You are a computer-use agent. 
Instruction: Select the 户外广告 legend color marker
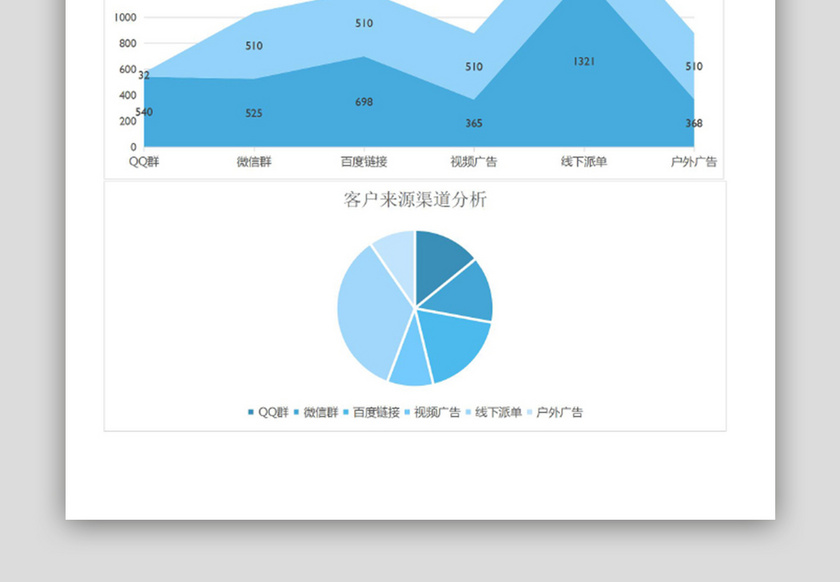(x=528, y=411)
